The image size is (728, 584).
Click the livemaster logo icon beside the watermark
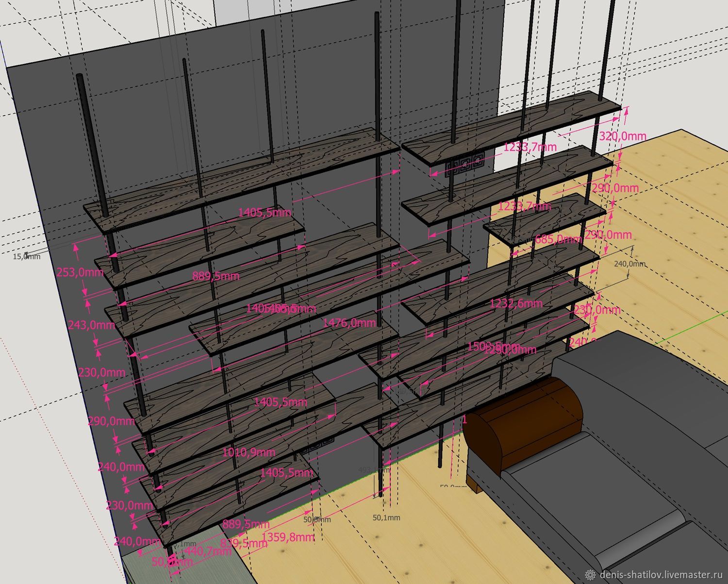click(x=591, y=575)
